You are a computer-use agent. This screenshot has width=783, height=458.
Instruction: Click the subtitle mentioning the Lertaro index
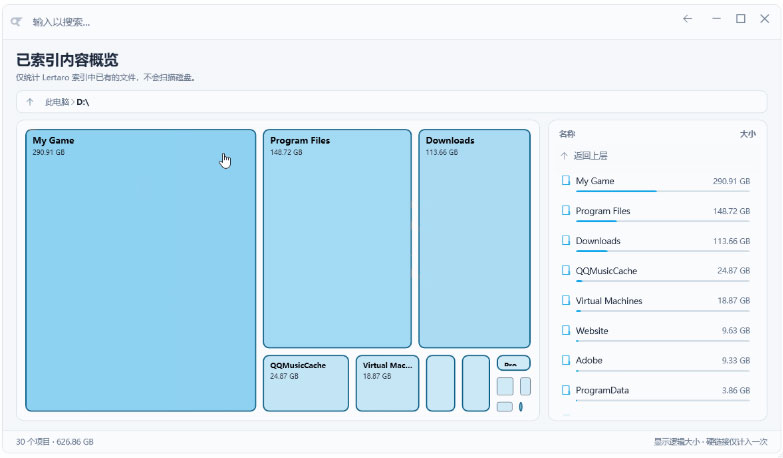click(x=105, y=77)
